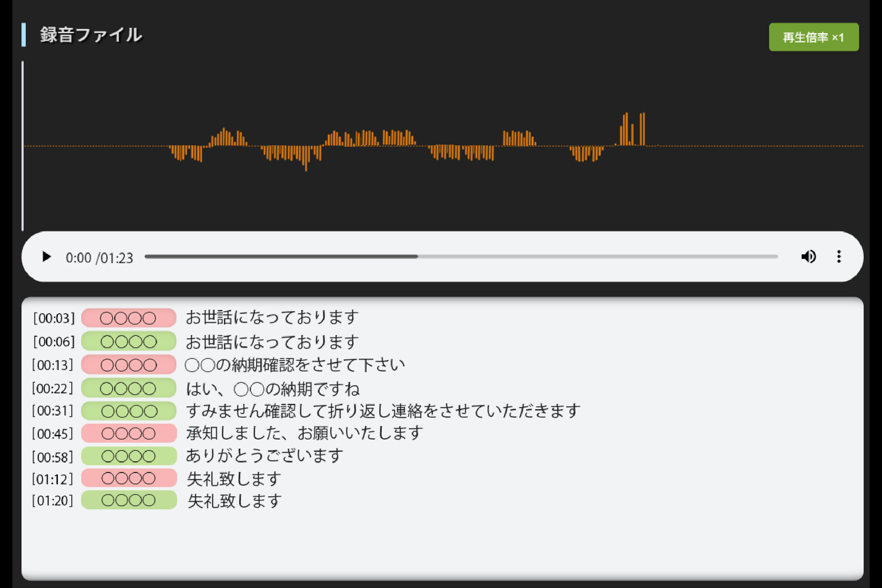Jump to the [00:03] timestamp
882x588 pixels.
(54, 319)
